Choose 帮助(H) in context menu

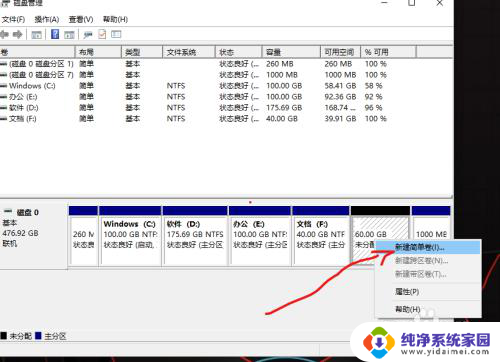[x=428, y=309]
